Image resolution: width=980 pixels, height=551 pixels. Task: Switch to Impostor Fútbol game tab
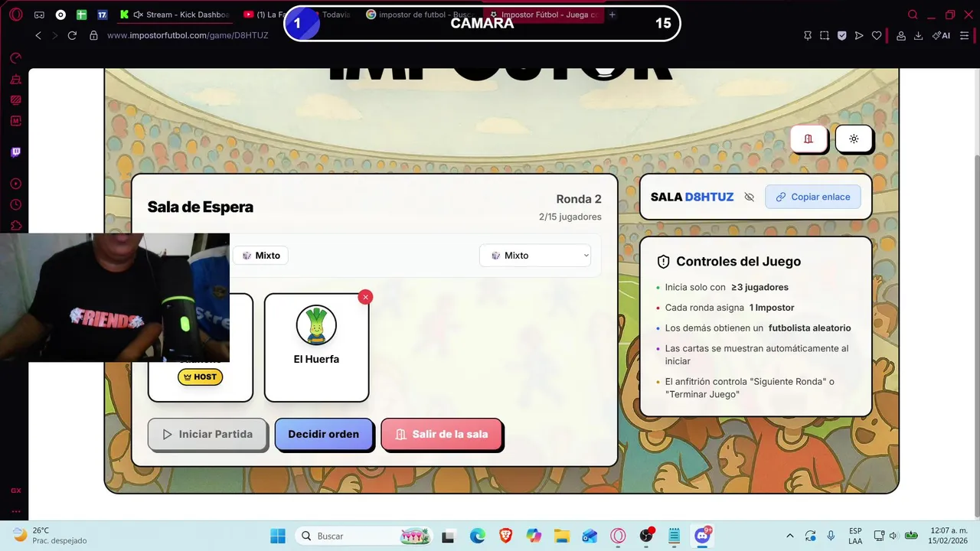pos(544,15)
